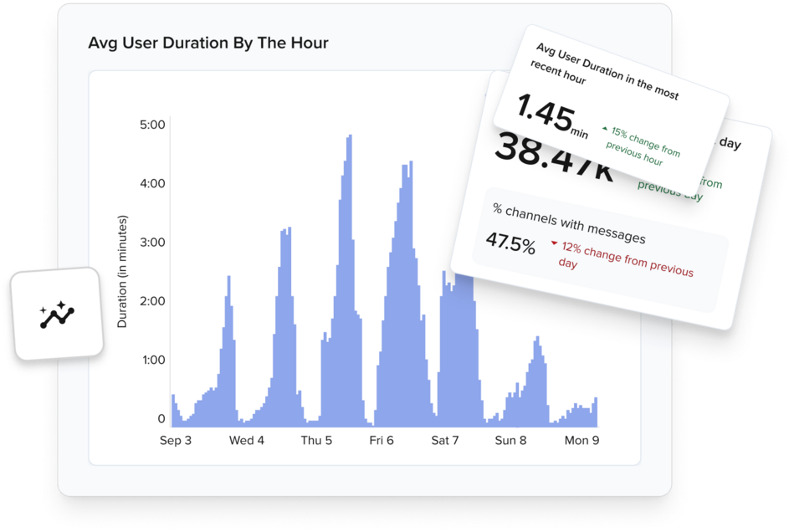Select the Sep 3 x-axis label
Viewport: 789px width, 532px height.
pos(176,440)
